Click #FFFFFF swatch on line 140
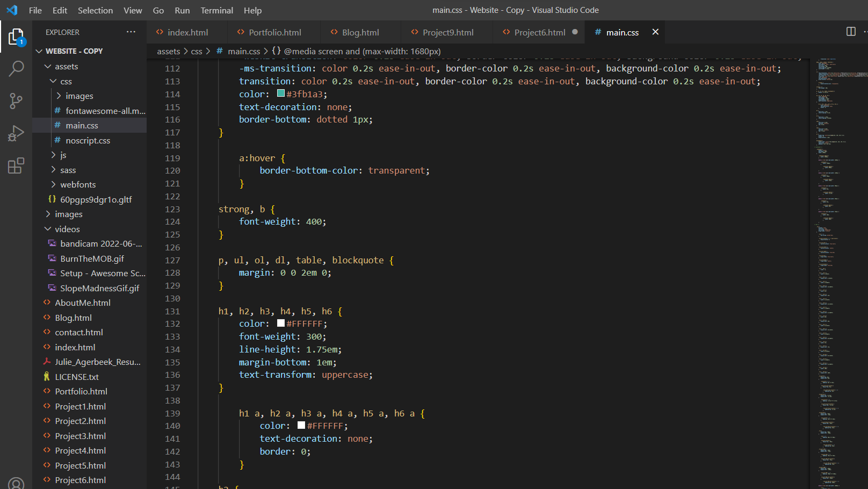The height and width of the screenshot is (489, 868). [x=301, y=425]
